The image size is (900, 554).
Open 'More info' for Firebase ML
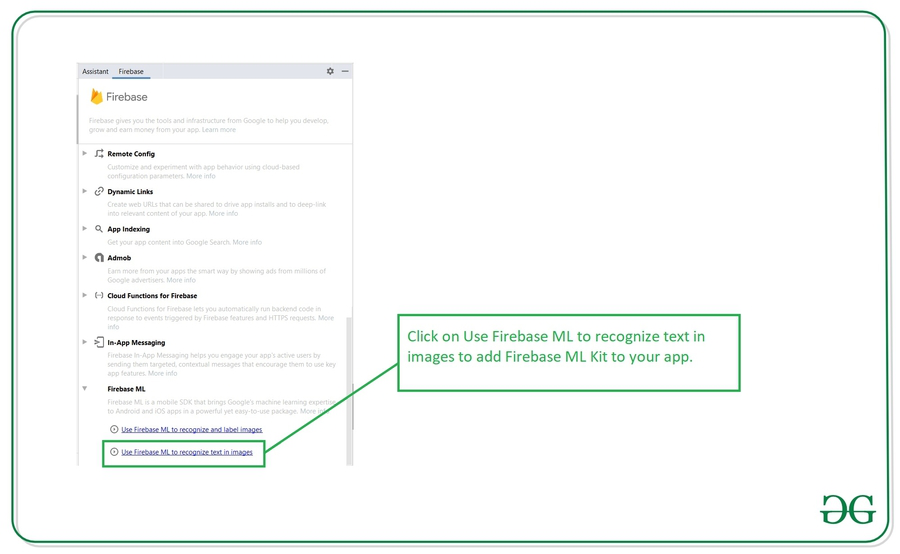pyautogui.click(x=315, y=411)
